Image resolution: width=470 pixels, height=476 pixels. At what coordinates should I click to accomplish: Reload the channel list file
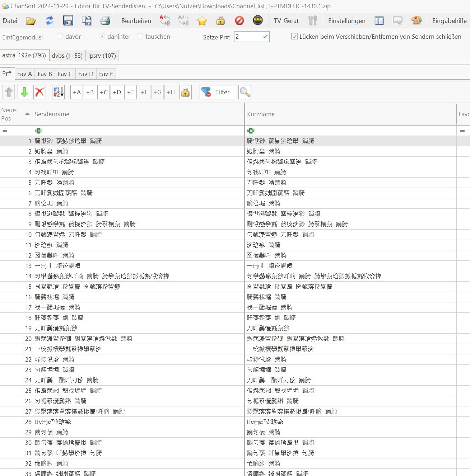pyautogui.click(x=50, y=21)
